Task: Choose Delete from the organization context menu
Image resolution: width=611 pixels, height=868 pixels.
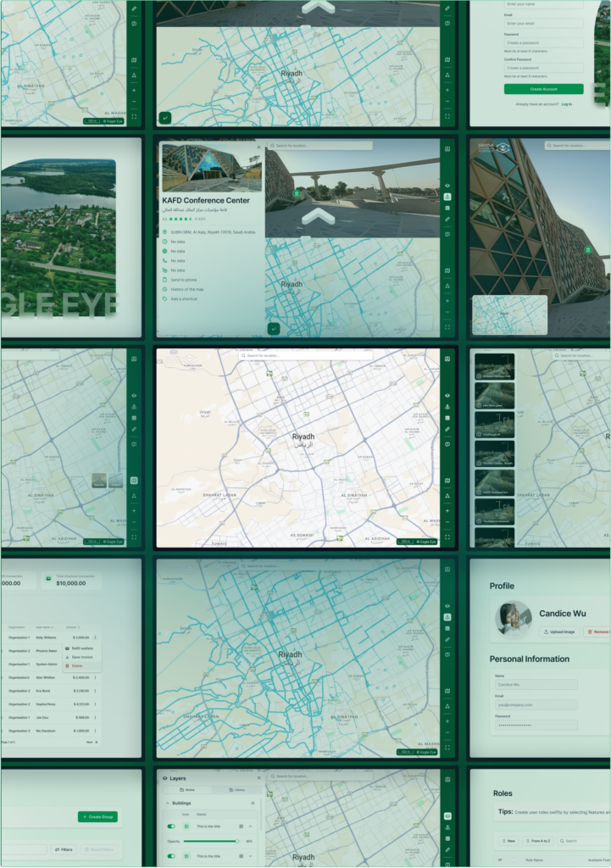Action: [77, 665]
